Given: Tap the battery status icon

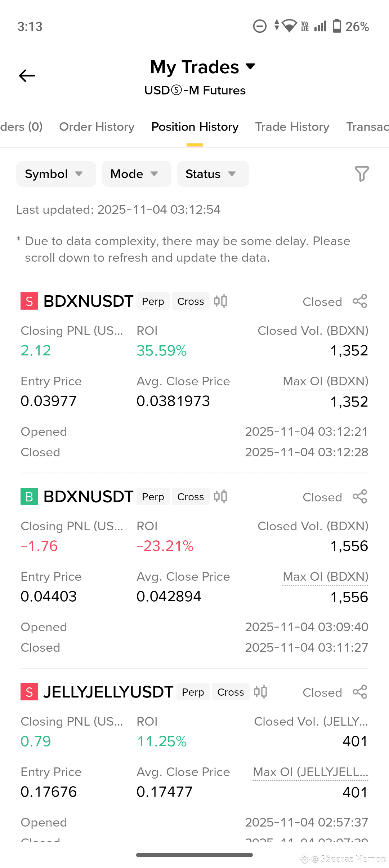Looking at the screenshot, I should click(x=337, y=26).
